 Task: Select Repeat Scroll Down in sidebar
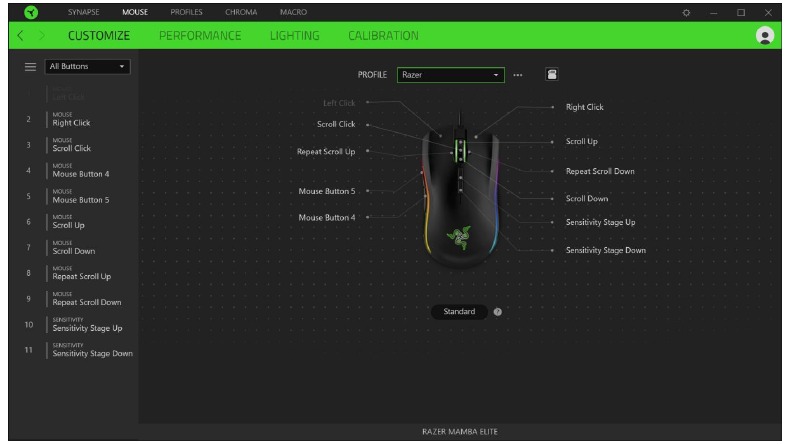click(x=86, y=299)
